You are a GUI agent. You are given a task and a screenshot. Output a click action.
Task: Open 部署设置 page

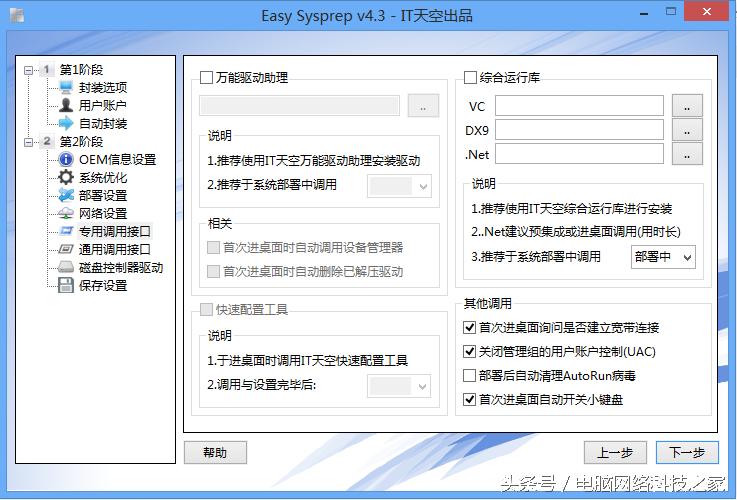point(103,195)
